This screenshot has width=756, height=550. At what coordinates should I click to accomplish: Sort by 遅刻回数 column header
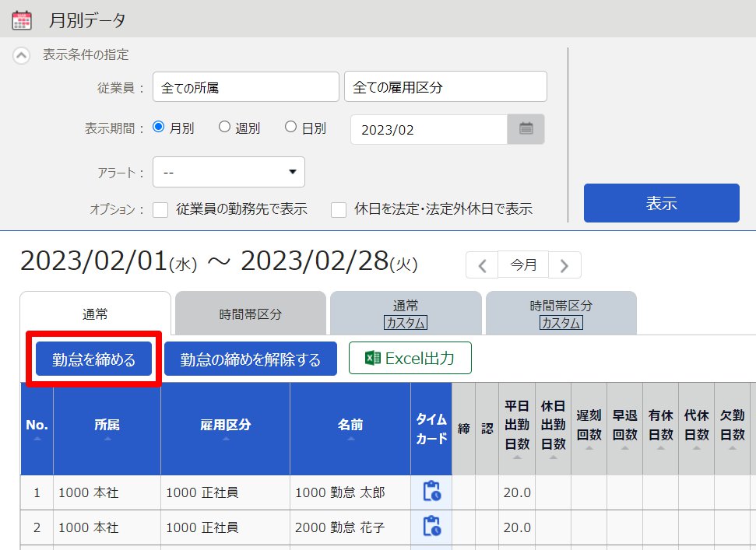click(589, 429)
